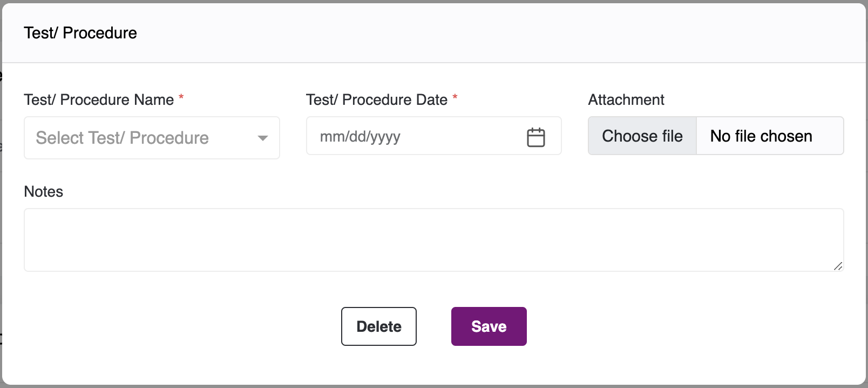This screenshot has height=388, width=868.
Task: Select the yyyy year segment of date
Action: pyautogui.click(x=385, y=137)
